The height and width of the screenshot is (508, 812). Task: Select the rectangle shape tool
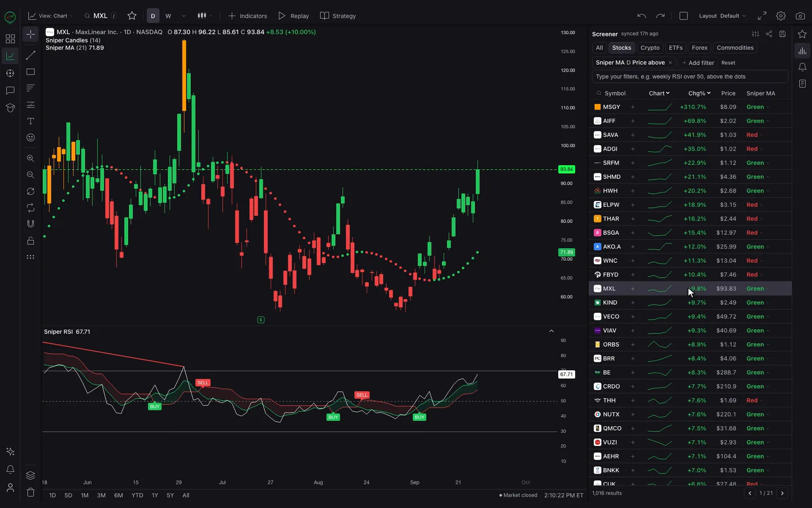click(x=30, y=72)
